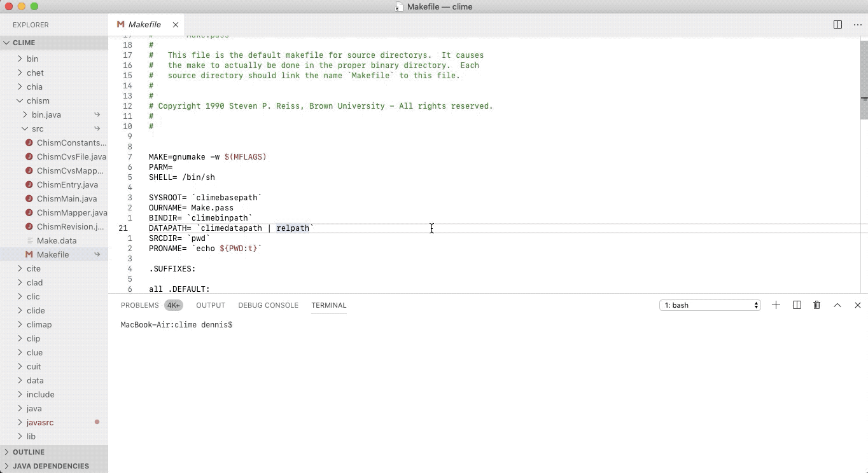Viewport: 868px width, 473px height.
Task: Close the Makefile editor tab
Action: point(175,25)
